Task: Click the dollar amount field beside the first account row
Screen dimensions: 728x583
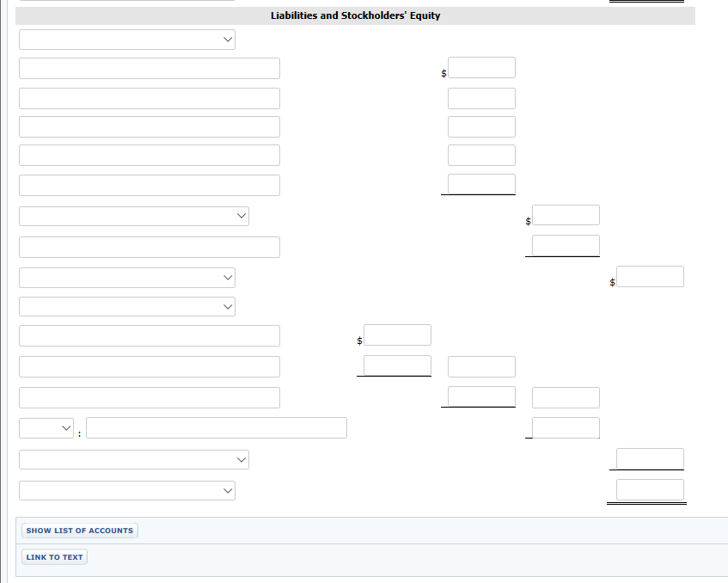Action: tap(481, 68)
